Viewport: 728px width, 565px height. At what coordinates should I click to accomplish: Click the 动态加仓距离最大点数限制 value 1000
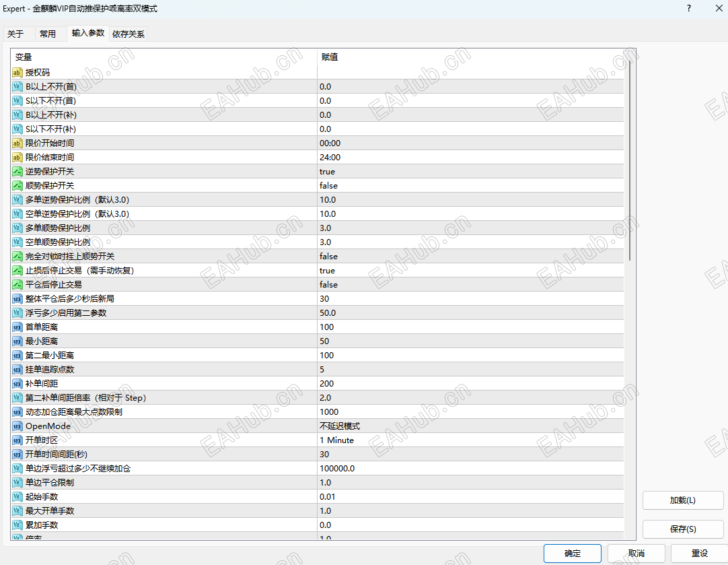329,411
